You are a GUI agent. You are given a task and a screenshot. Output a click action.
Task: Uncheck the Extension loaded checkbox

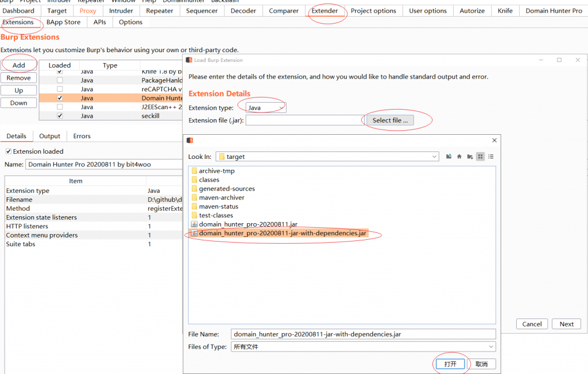(x=9, y=151)
